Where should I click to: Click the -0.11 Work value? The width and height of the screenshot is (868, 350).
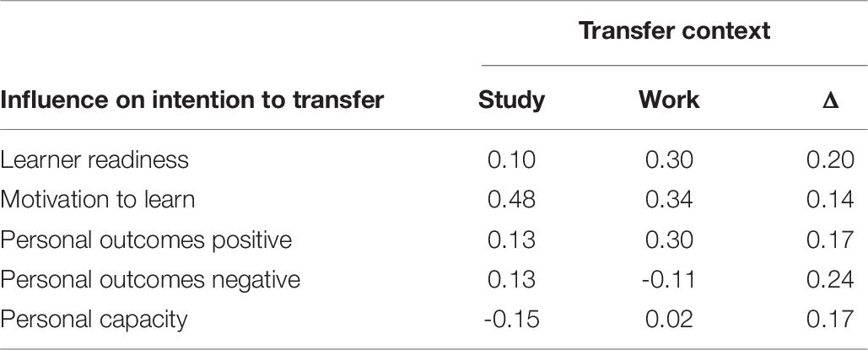(x=669, y=280)
